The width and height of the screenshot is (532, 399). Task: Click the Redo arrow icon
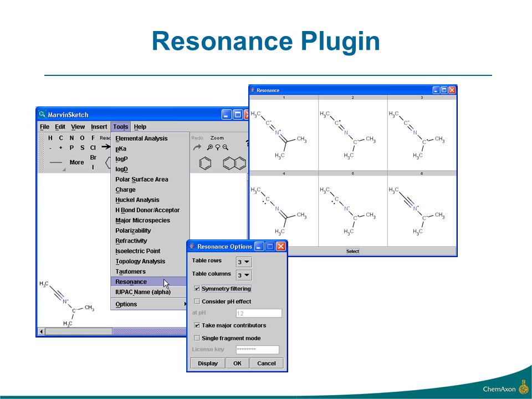point(197,147)
